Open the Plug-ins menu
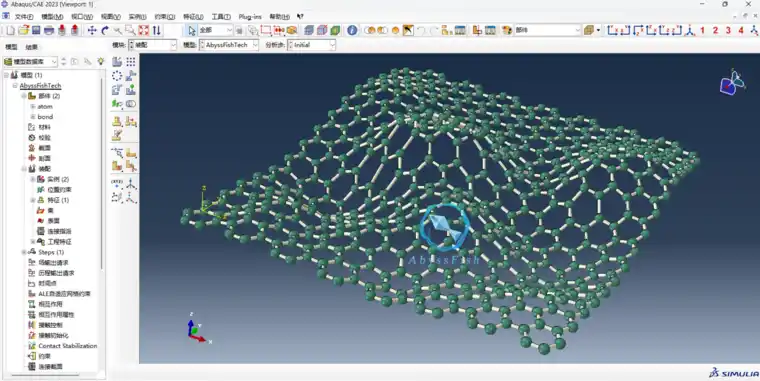Screen dimensions: 760x381 pos(250,17)
